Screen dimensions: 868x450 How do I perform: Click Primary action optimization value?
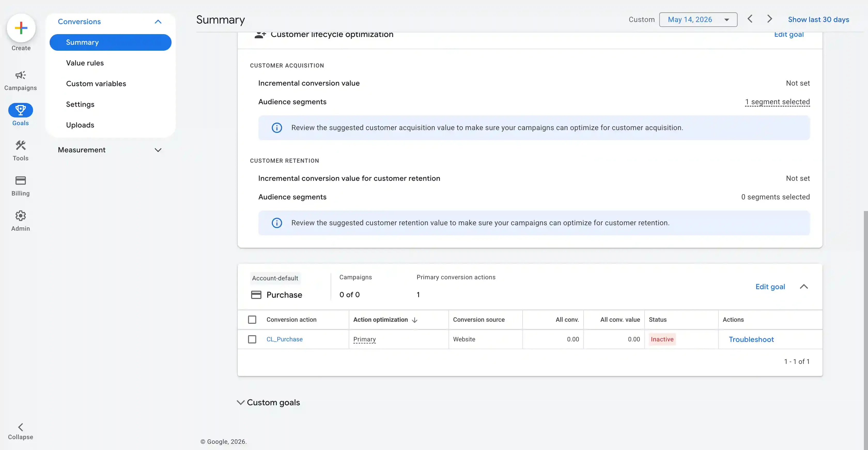click(365, 339)
